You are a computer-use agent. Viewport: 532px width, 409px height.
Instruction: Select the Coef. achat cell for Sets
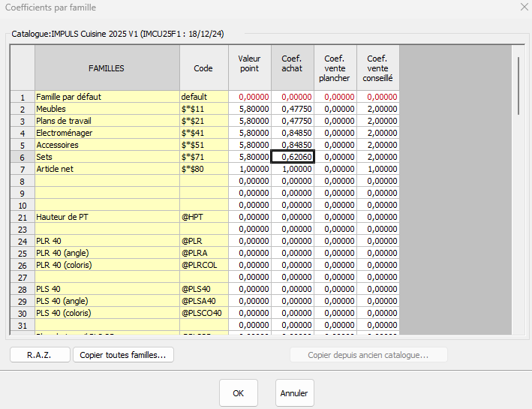click(292, 157)
